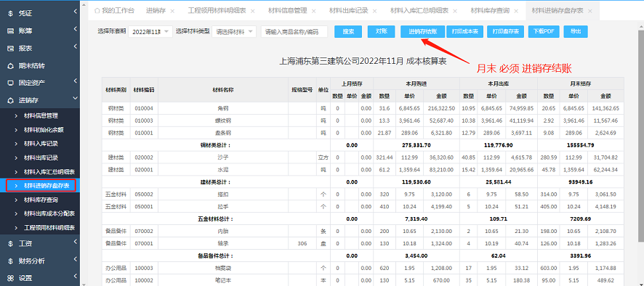The height and width of the screenshot is (286, 644).
Task: Open 材料初始化余额 in sidebar
Action: coord(44,130)
